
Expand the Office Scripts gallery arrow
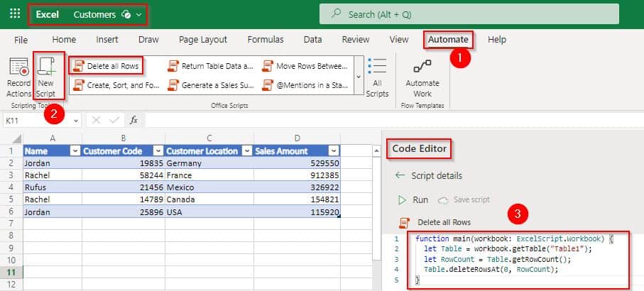359,77
